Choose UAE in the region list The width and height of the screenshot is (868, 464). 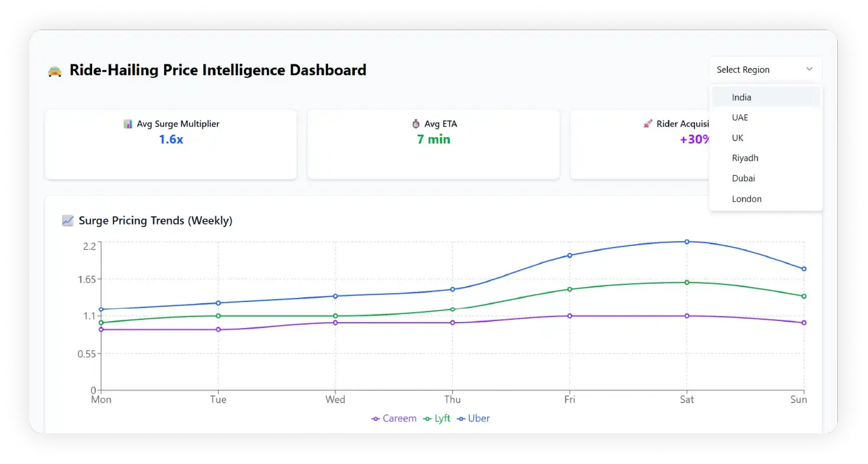pyautogui.click(x=740, y=118)
